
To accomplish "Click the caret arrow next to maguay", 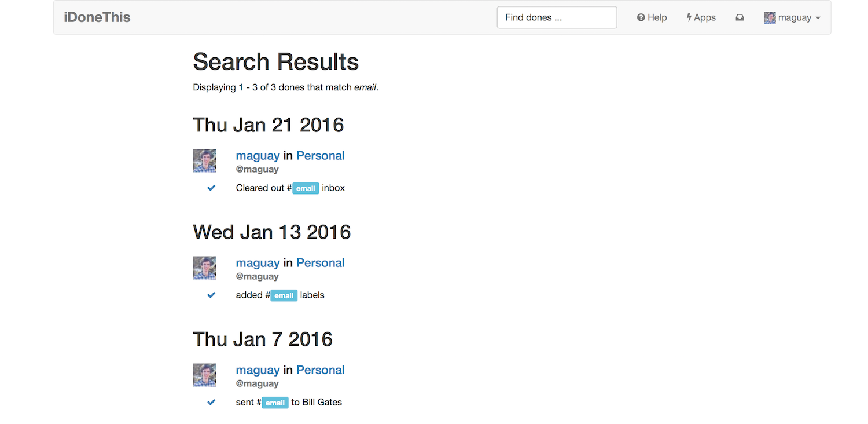I will click(818, 19).
